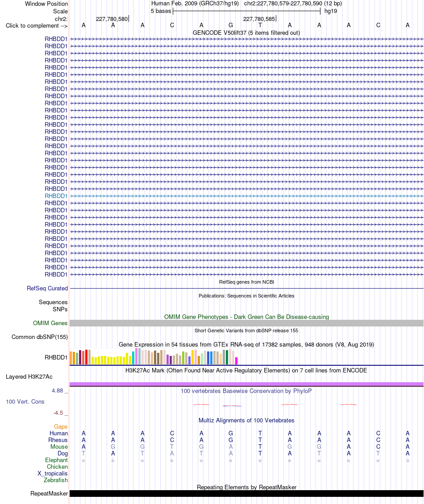This screenshot has width=424, height=504.
Task: Click the Rhesus alignment row label
Action: pos(58,440)
